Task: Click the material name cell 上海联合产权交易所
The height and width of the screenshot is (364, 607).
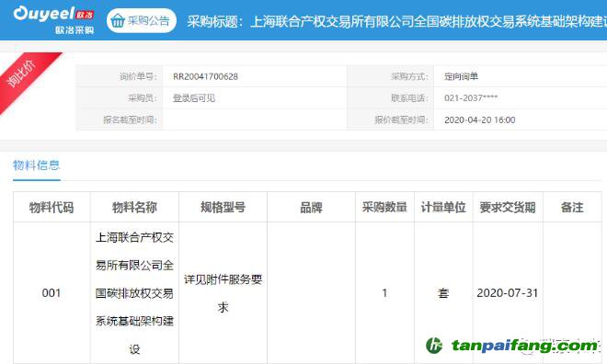Action: tap(134, 293)
